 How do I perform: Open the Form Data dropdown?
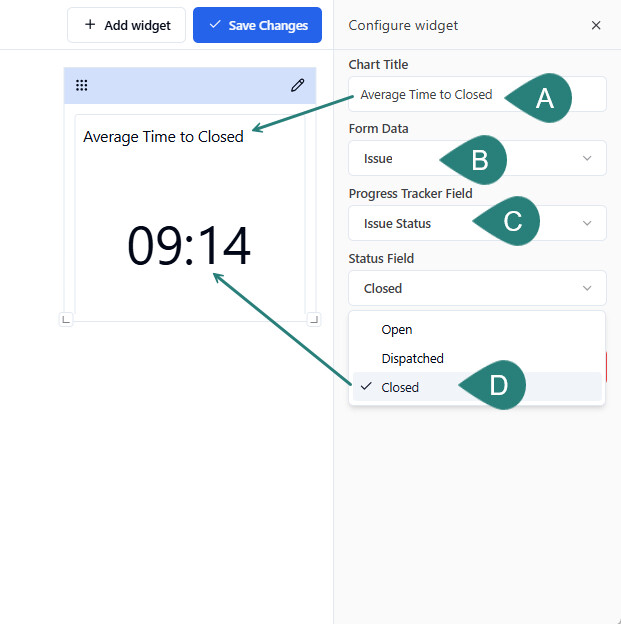click(477, 158)
